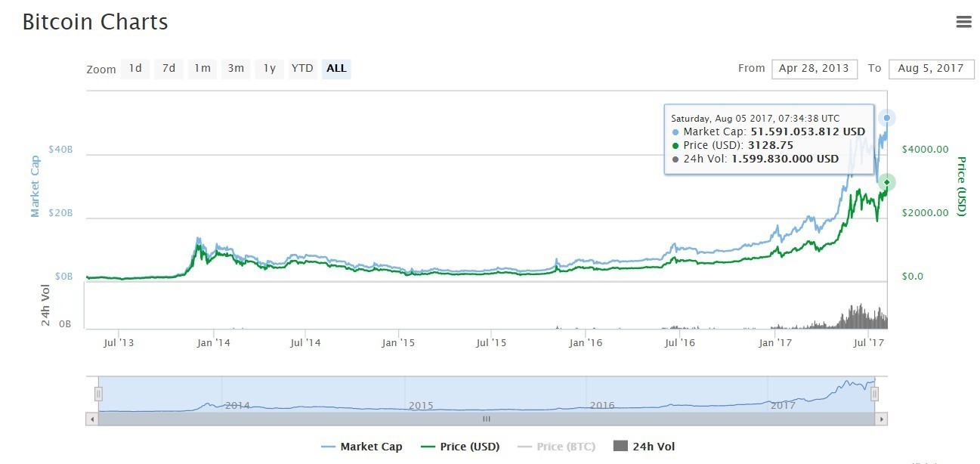
Task: Click the '2016' label in the navigator
Action: click(602, 405)
